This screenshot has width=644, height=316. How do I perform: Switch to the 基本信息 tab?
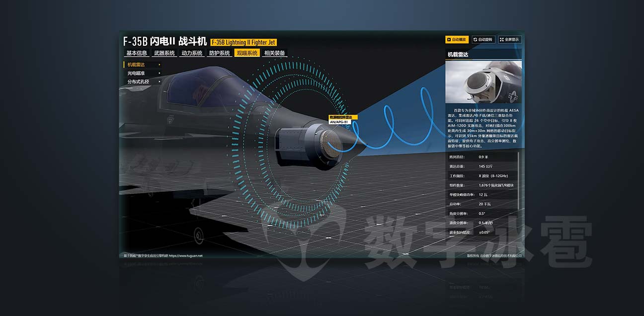137,53
